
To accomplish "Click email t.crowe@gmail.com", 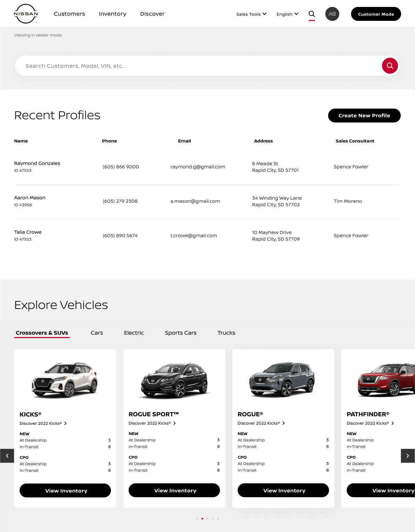I will 193,235.
